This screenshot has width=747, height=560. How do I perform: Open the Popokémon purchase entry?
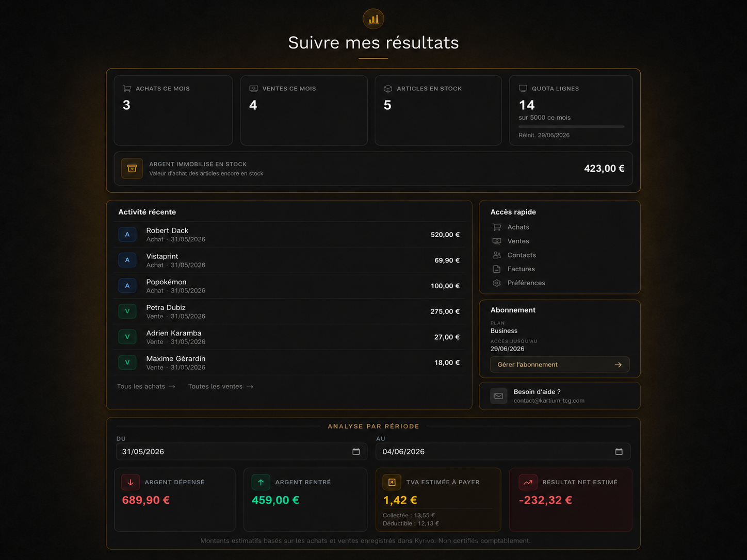pyautogui.click(x=289, y=286)
